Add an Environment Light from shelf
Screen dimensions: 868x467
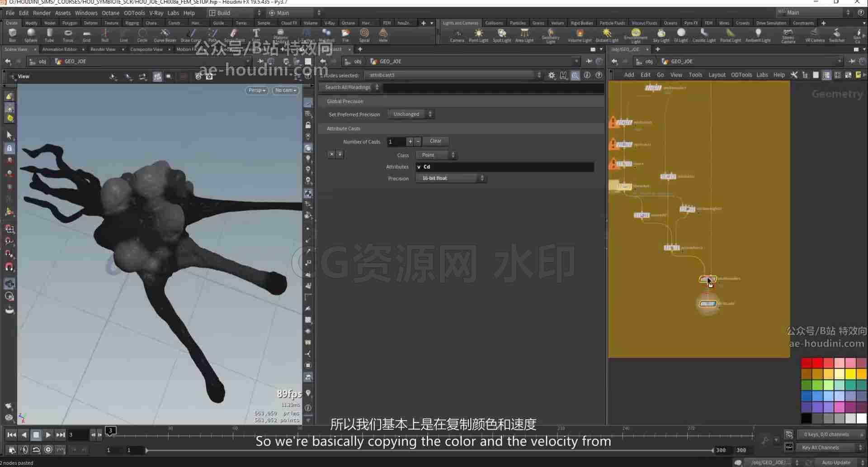636,36
